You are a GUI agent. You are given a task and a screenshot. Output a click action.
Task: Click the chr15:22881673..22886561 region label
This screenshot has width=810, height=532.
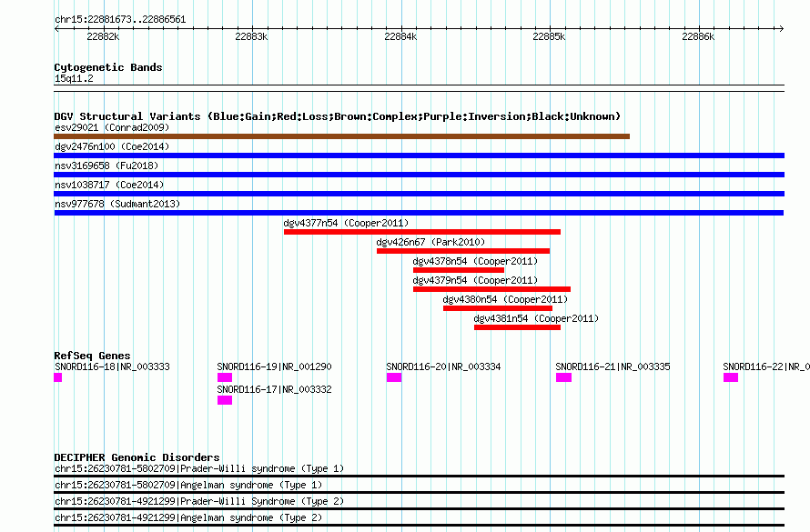(120, 20)
